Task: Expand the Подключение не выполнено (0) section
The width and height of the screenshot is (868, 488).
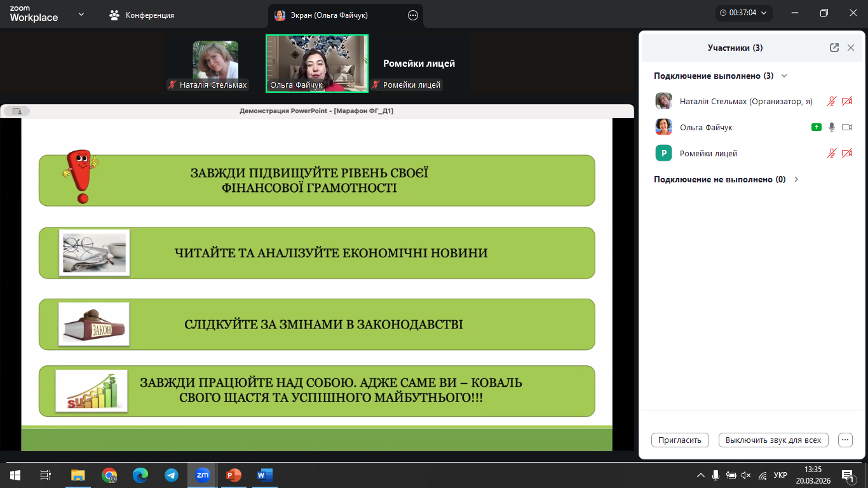Action: (796, 179)
